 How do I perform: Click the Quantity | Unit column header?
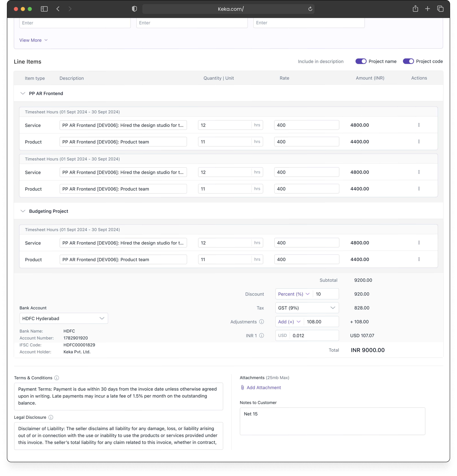[219, 78]
